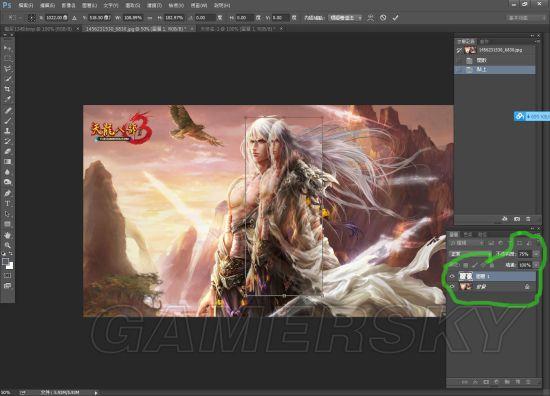Image resolution: width=550 pixels, height=396 pixels.
Task: Click the X position input field
Action: pyautogui.click(x=56, y=18)
